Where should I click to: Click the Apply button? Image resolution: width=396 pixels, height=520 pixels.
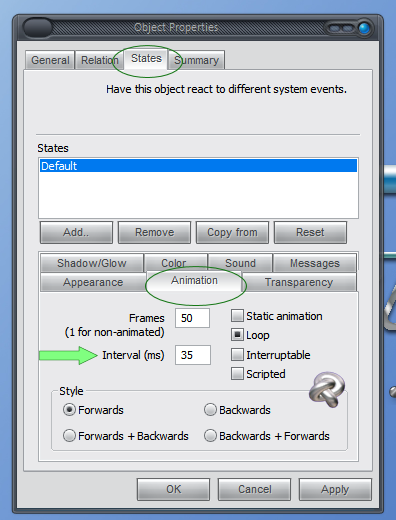[335, 489]
